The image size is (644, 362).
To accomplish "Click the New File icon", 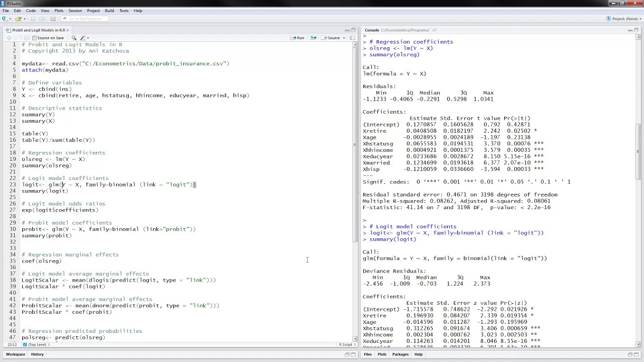I will point(5,19).
